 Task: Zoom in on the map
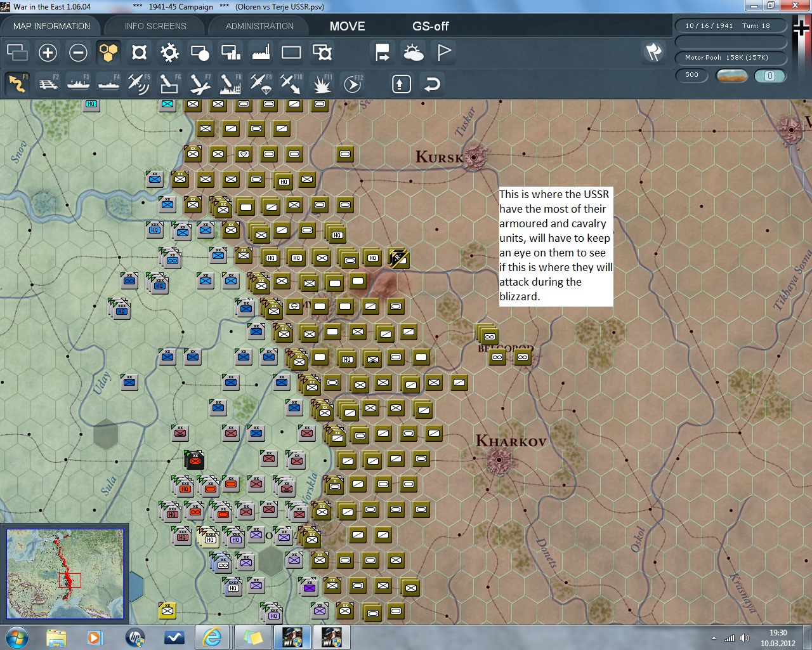[x=48, y=53]
